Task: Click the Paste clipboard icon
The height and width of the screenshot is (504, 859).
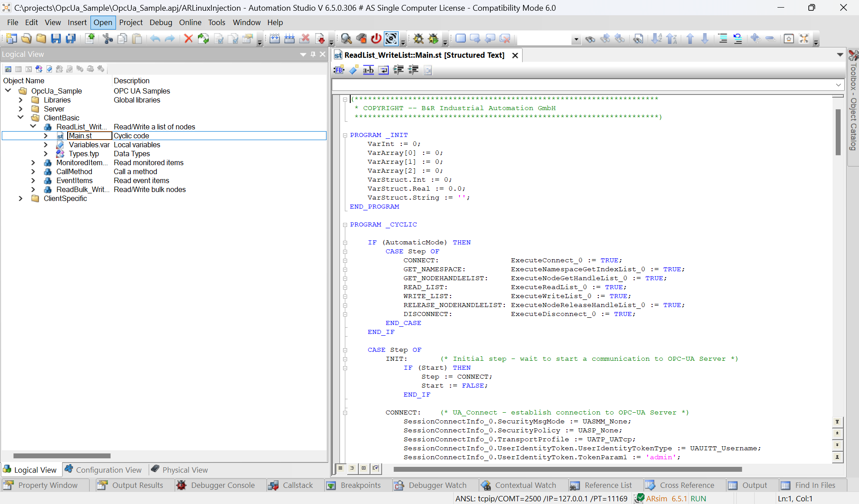Action: [x=137, y=38]
